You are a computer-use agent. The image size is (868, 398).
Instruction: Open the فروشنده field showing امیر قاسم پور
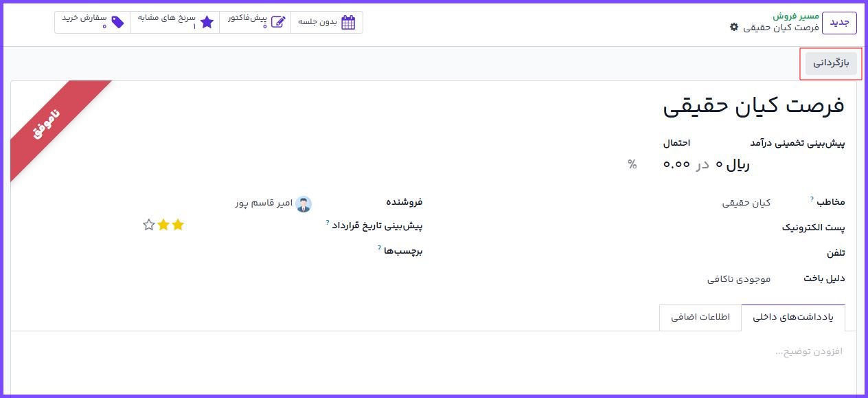tap(264, 203)
